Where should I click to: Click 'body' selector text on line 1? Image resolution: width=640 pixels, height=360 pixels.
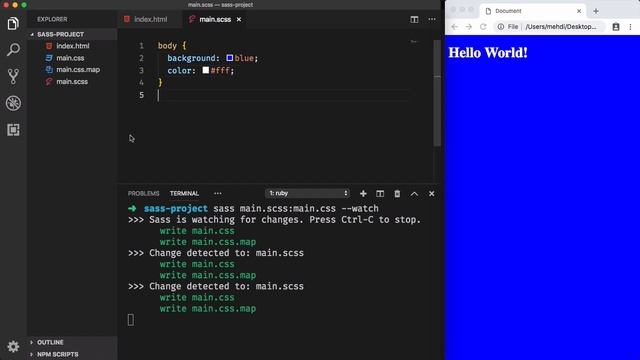tap(167, 46)
